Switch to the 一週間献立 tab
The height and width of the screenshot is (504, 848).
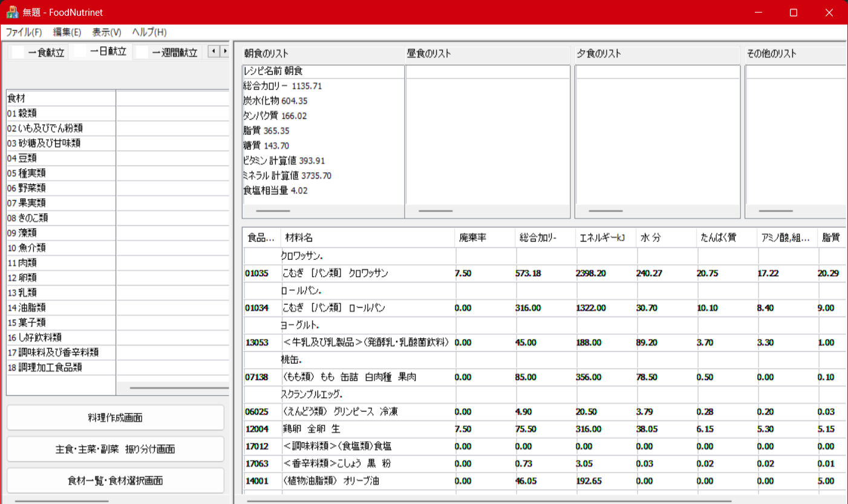coord(168,52)
